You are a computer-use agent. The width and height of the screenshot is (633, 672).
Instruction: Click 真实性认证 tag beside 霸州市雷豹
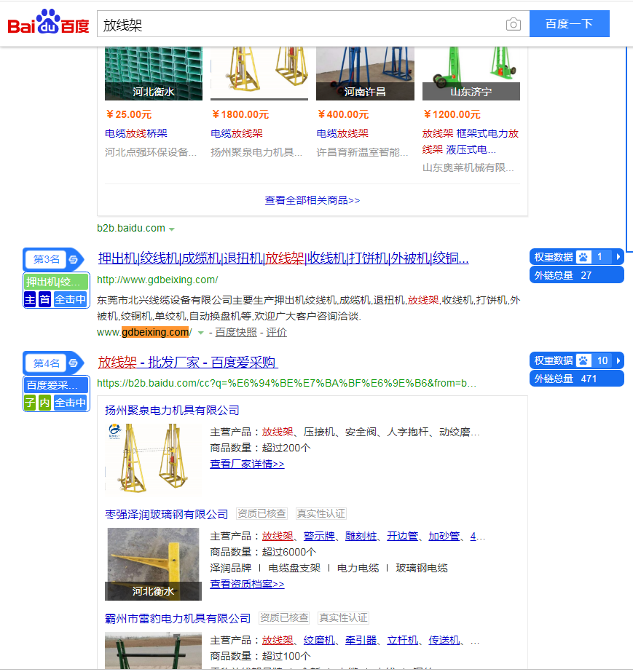(343, 617)
